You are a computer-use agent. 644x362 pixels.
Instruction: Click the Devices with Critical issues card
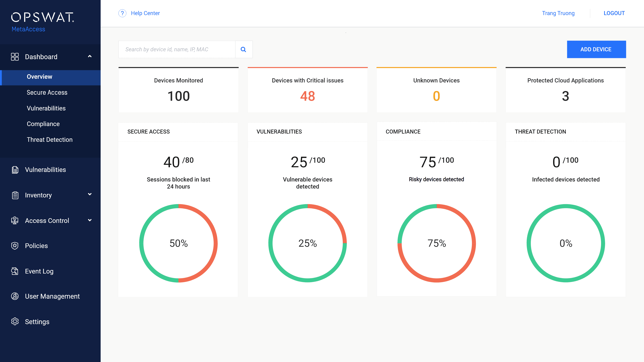tap(308, 90)
